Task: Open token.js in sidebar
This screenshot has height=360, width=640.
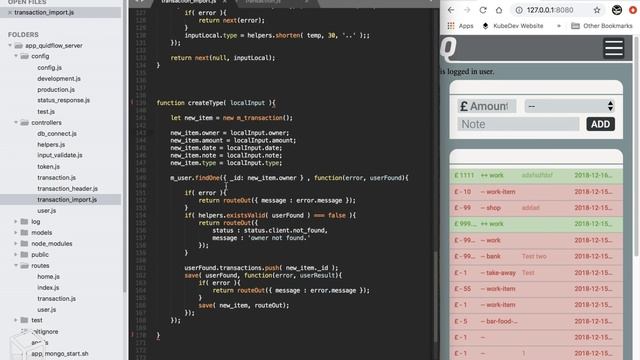Action: pyautogui.click(x=49, y=167)
